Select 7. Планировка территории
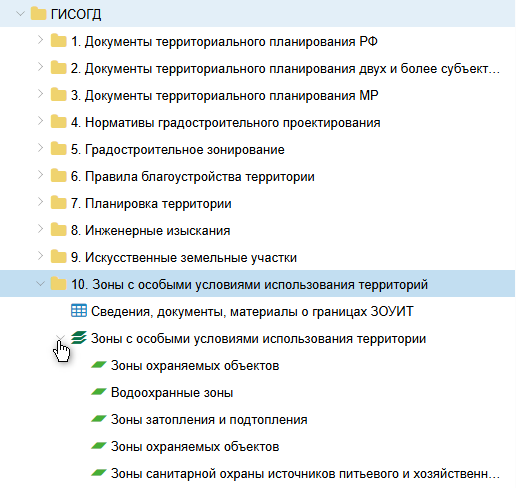 pos(151,204)
